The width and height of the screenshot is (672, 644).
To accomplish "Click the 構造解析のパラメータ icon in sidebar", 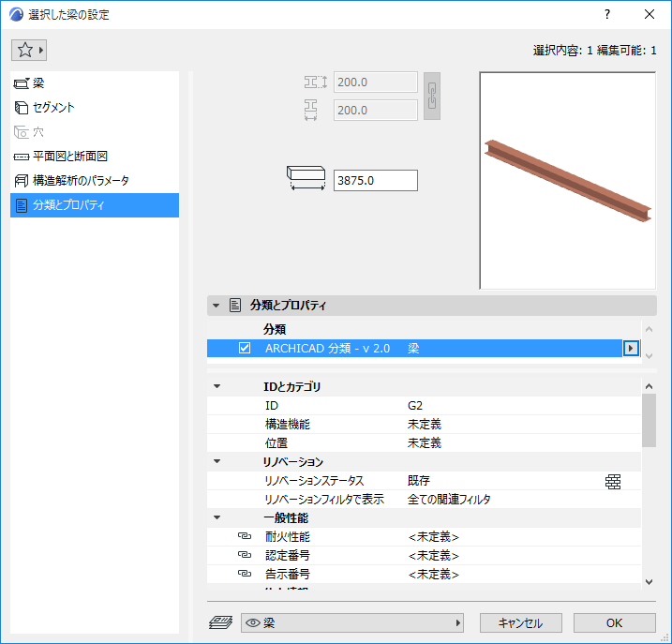I will pos(22,181).
